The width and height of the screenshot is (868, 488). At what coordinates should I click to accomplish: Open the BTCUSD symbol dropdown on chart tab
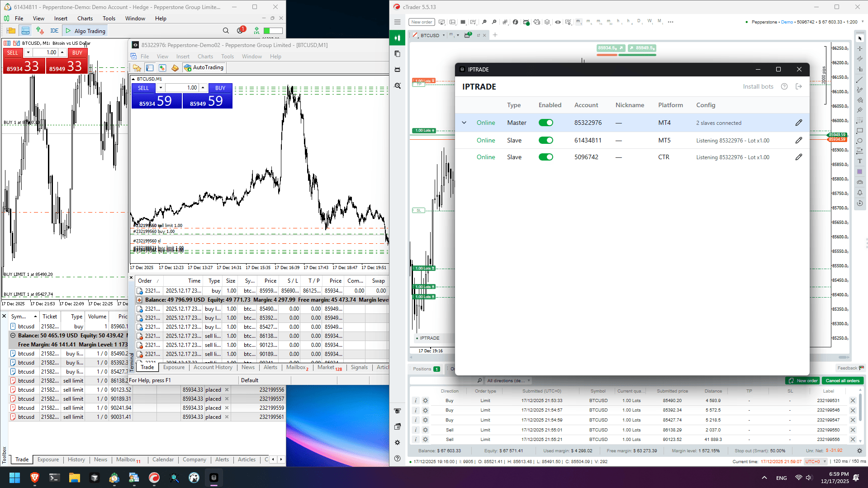click(x=444, y=35)
